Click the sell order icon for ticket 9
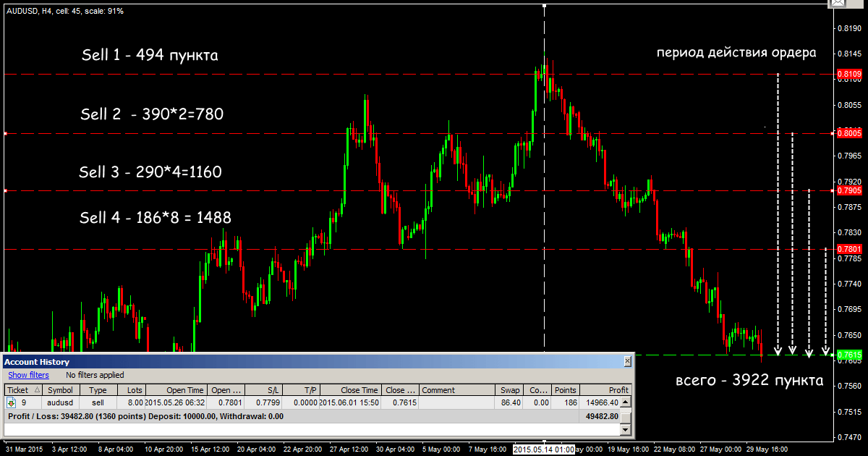The width and height of the screenshot is (868, 456). 12,402
